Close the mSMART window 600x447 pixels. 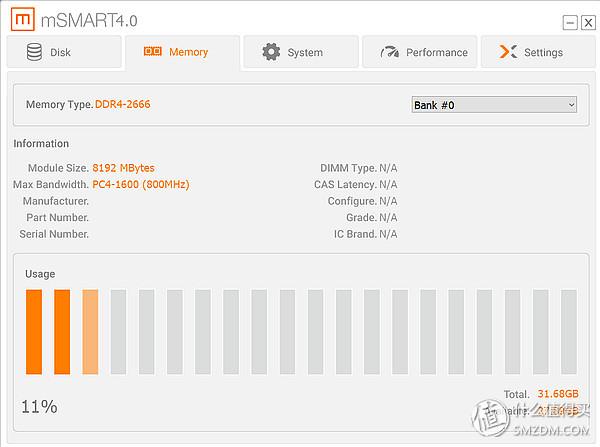[588, 23]
